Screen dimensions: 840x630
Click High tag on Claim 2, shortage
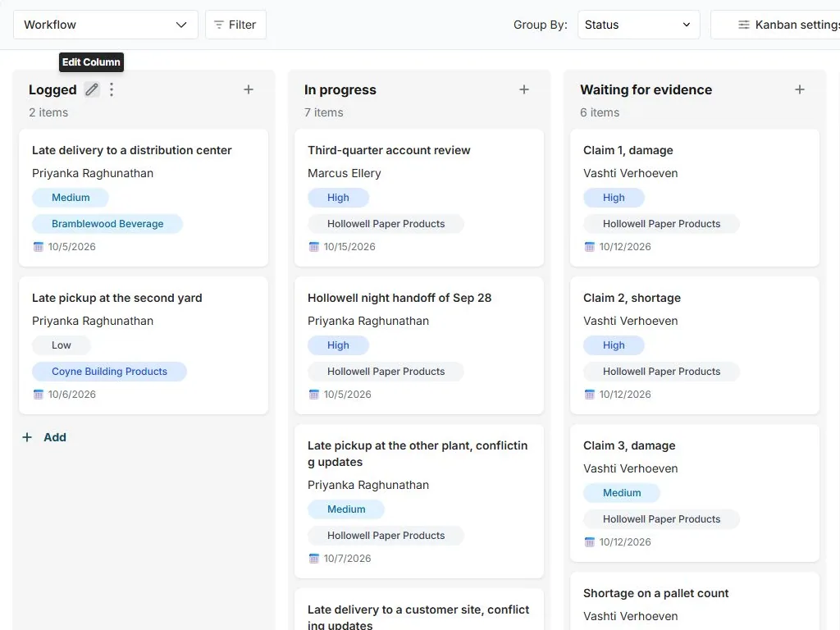(614, 345)
